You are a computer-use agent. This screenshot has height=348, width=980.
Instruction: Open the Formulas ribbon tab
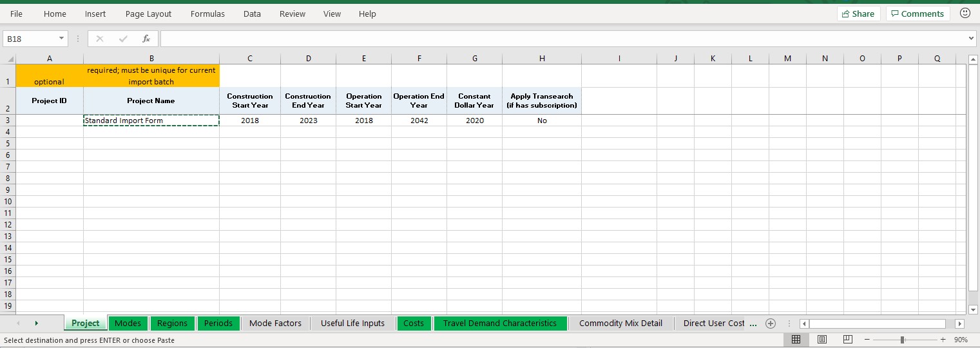pyautogui.click(x=207, y=14)
